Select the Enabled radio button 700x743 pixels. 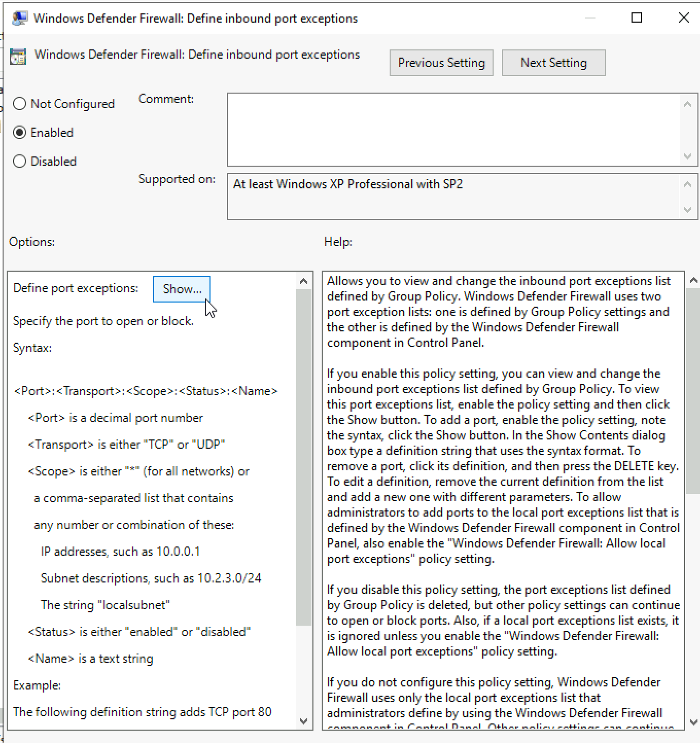point(43,133)
